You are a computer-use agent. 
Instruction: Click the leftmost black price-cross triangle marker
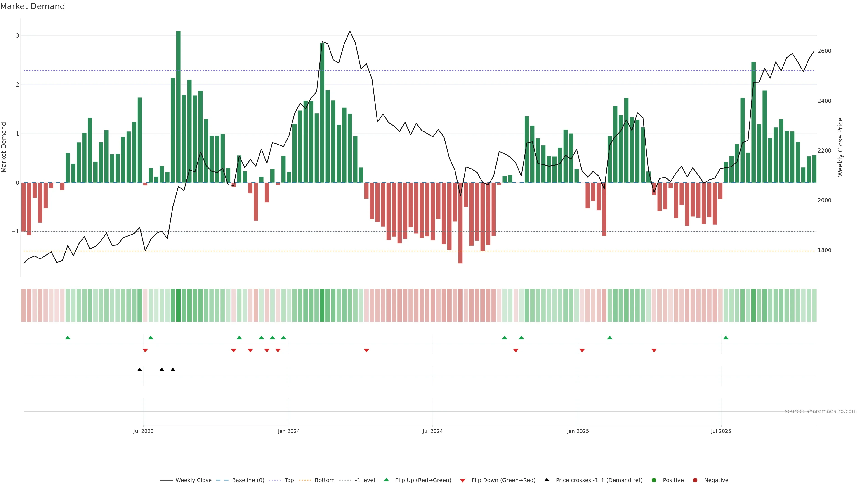pyautogui.click(x=139, y=370)
